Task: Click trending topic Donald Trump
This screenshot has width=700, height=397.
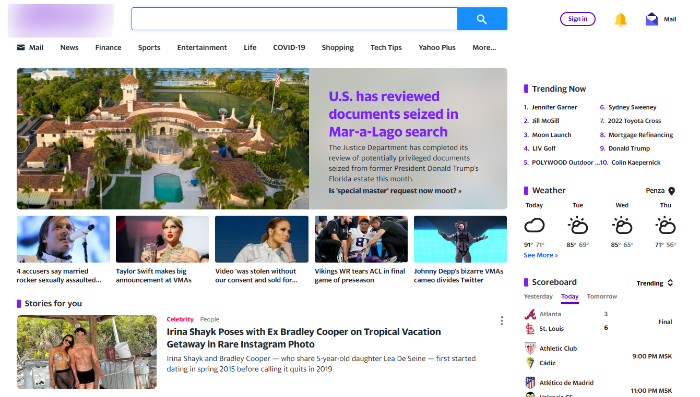Action: 629,149
